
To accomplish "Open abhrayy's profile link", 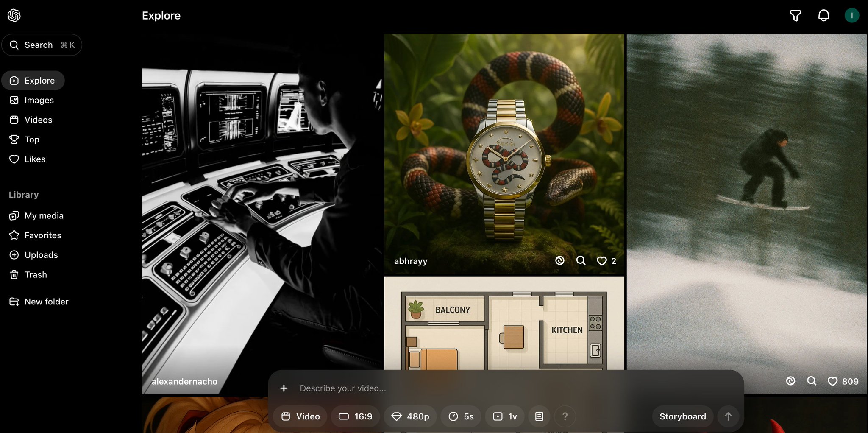I will (411, 261).
